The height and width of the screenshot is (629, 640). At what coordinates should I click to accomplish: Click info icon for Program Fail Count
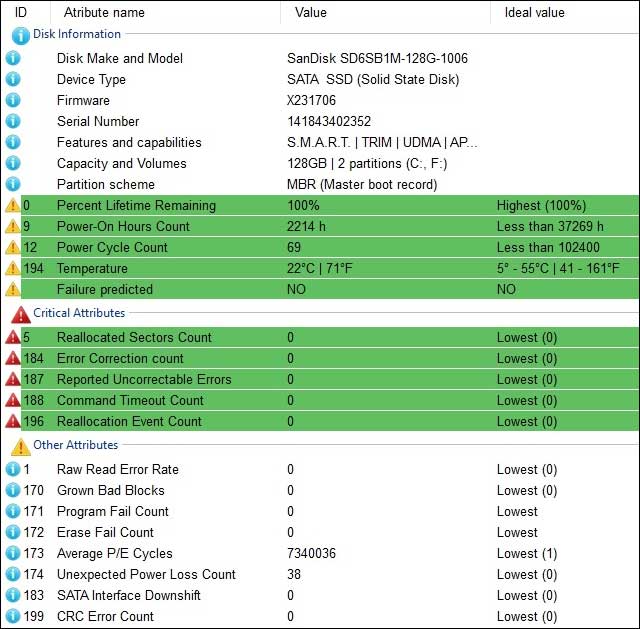coord(13,511)
